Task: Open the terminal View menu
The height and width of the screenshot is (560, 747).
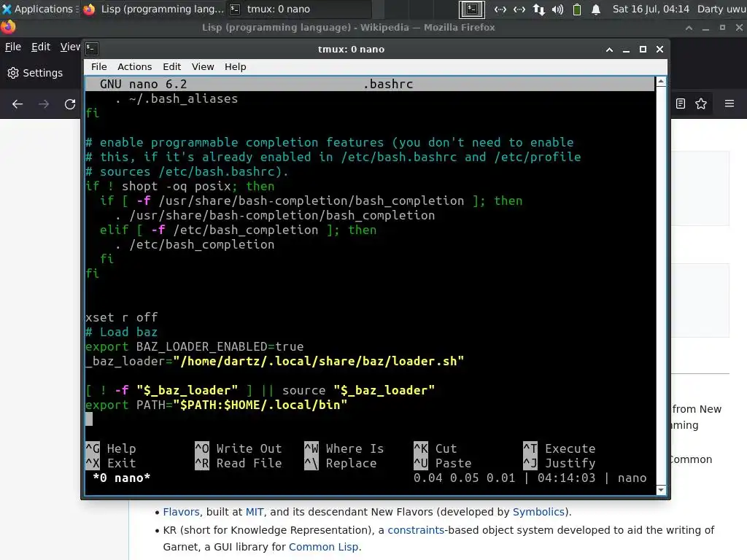Action: (x=203, y=66)
